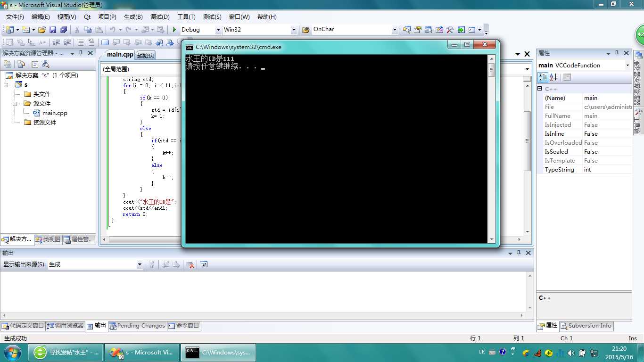Click the Copy toolbar icon
The height and width of the screenshot is (362, 644).
88,30
